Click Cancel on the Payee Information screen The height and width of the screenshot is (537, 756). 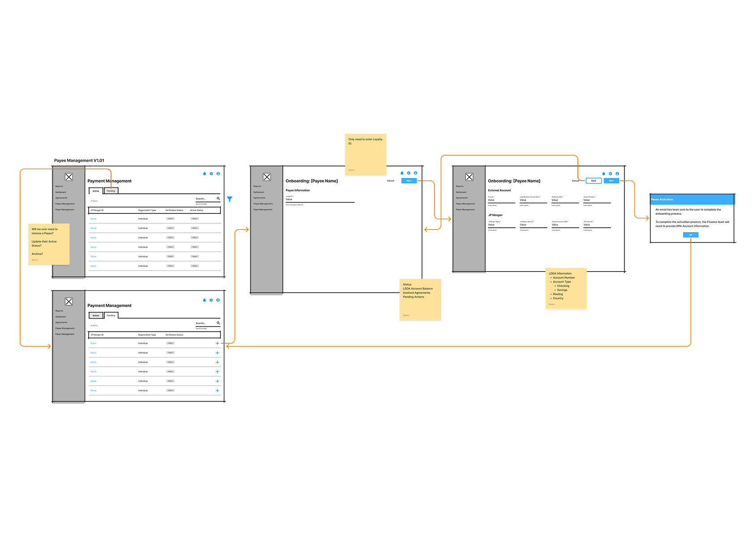point(391,181)
